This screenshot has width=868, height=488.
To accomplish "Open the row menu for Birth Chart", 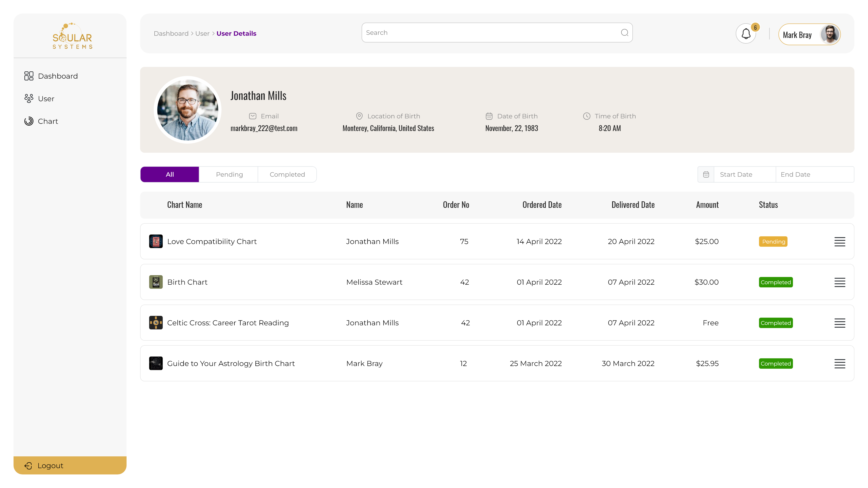I will click(x=839, y=282).
